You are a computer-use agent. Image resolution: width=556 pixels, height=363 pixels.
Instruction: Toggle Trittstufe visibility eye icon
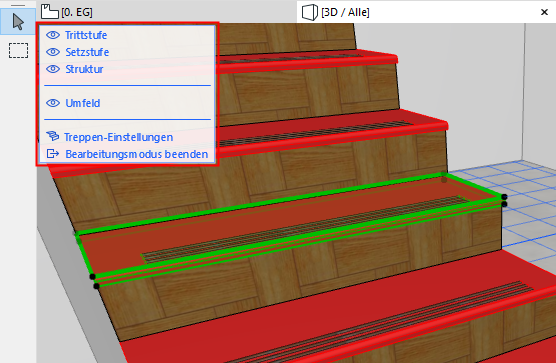point(53,35)
